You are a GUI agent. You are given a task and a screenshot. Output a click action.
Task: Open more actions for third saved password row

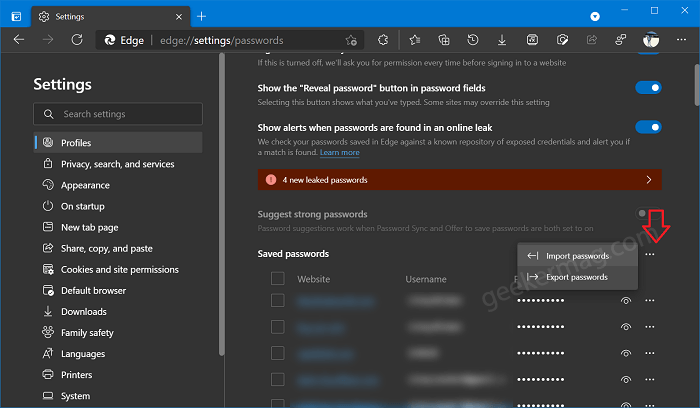(650, 353)
